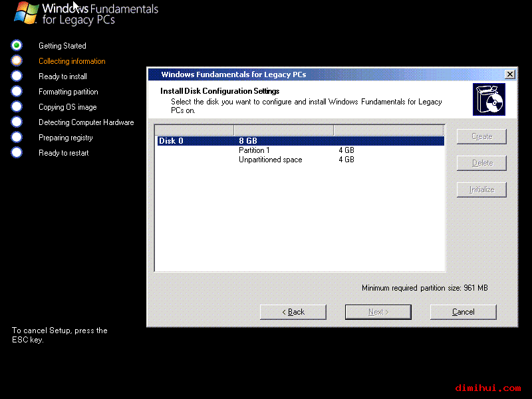This screenshot has width=532, height=399.
Task: Click the 'Ready to restart' step label
Action: (x=63, y=153)
